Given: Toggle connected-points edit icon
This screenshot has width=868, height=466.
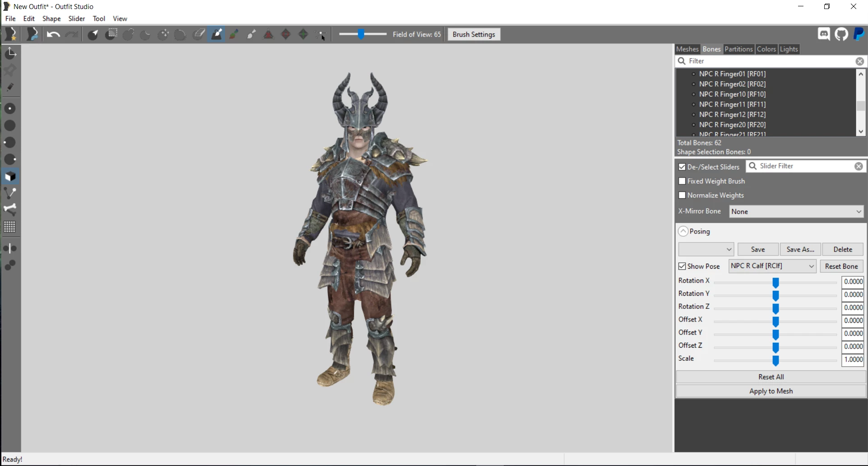Looking at the screenshot, I should [10, 265].
